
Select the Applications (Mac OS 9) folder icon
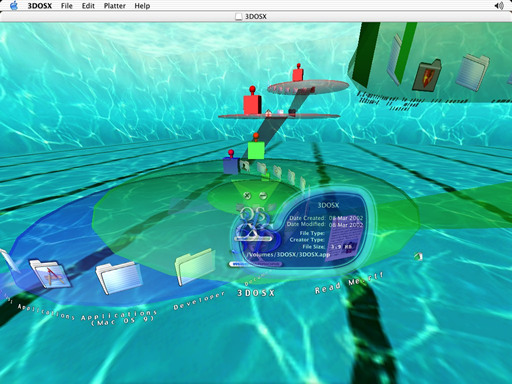(119, 277)
